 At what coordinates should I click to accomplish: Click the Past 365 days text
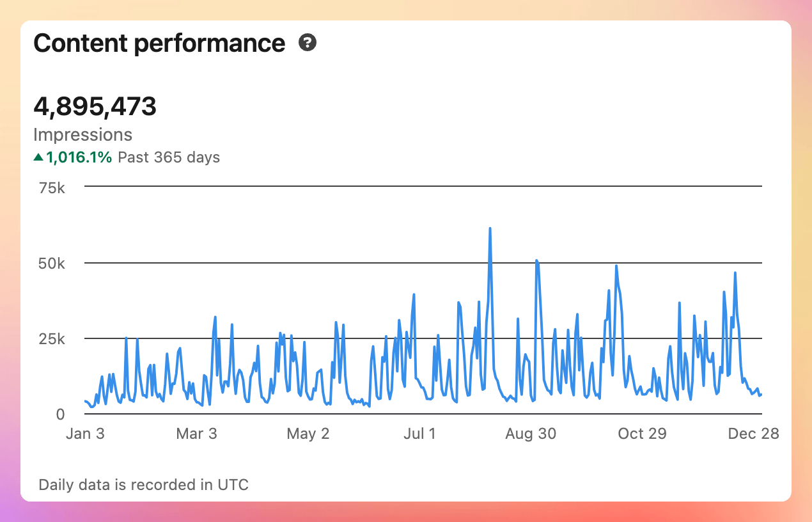(169, 157)
